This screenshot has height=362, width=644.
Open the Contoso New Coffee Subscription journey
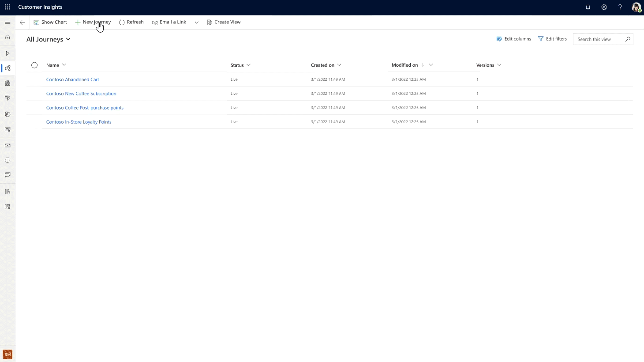click(81, 93)
